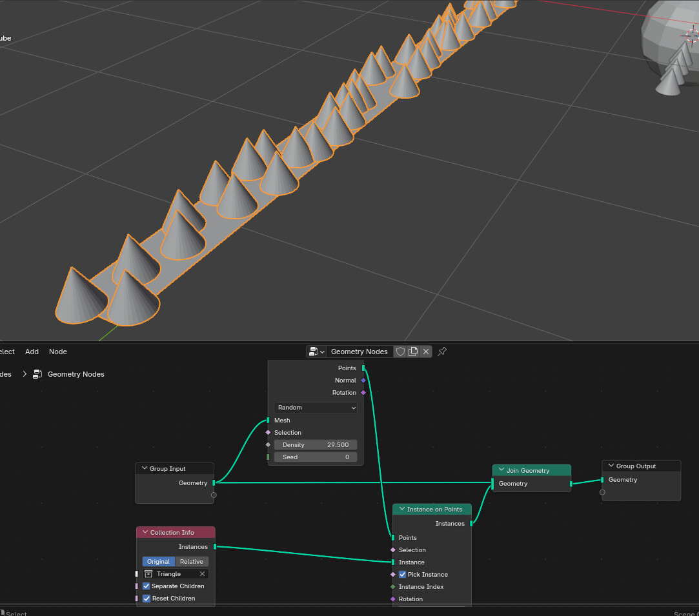Toggle the Pick Instance checkbox
Screen dimensions: 699x616
(402, 575)
